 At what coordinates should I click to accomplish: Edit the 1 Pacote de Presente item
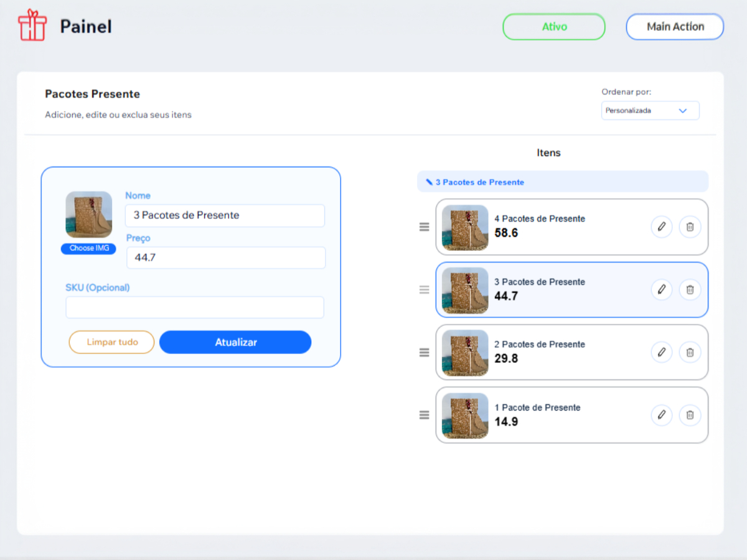click(x=662, y=415)
